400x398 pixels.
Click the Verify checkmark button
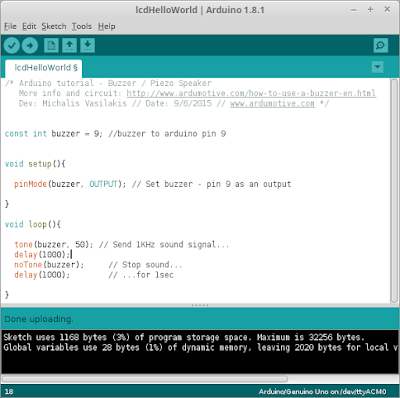point(12,45)
